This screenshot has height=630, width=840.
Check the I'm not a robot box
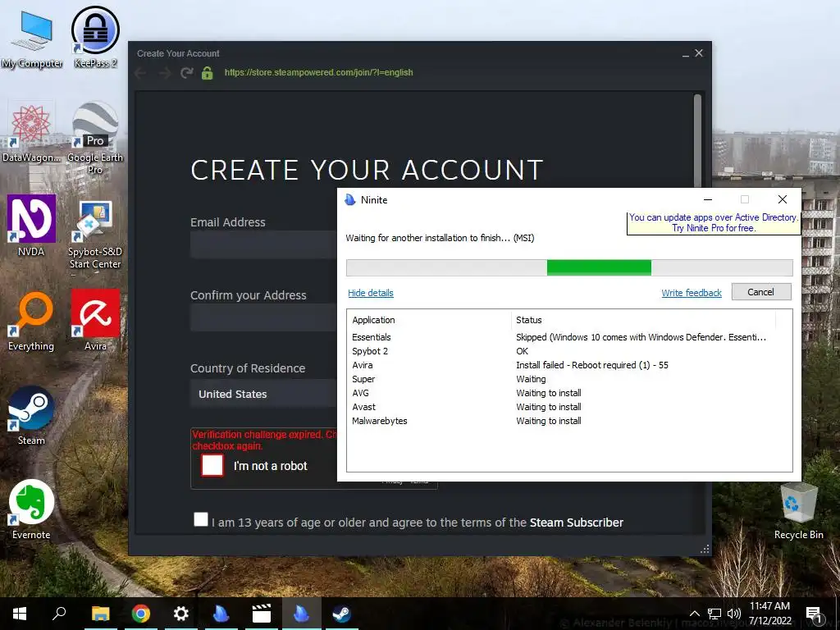(x=212, y=465)
